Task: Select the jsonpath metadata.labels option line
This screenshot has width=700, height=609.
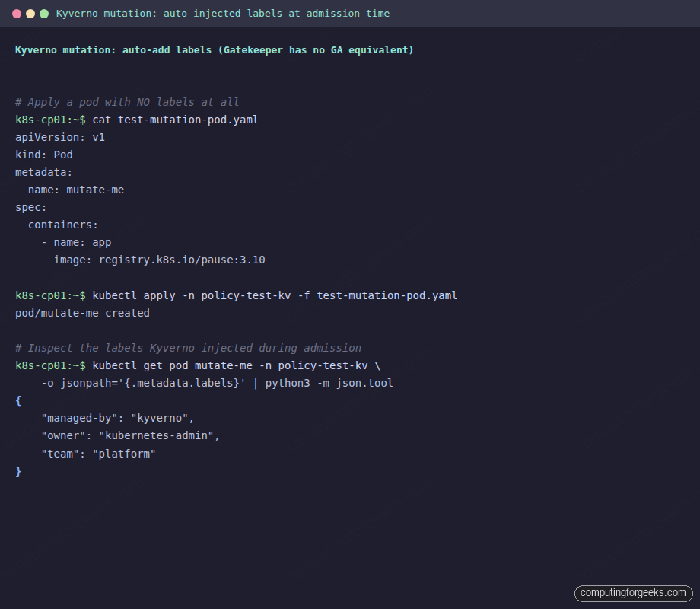Action: click(217, 383)
